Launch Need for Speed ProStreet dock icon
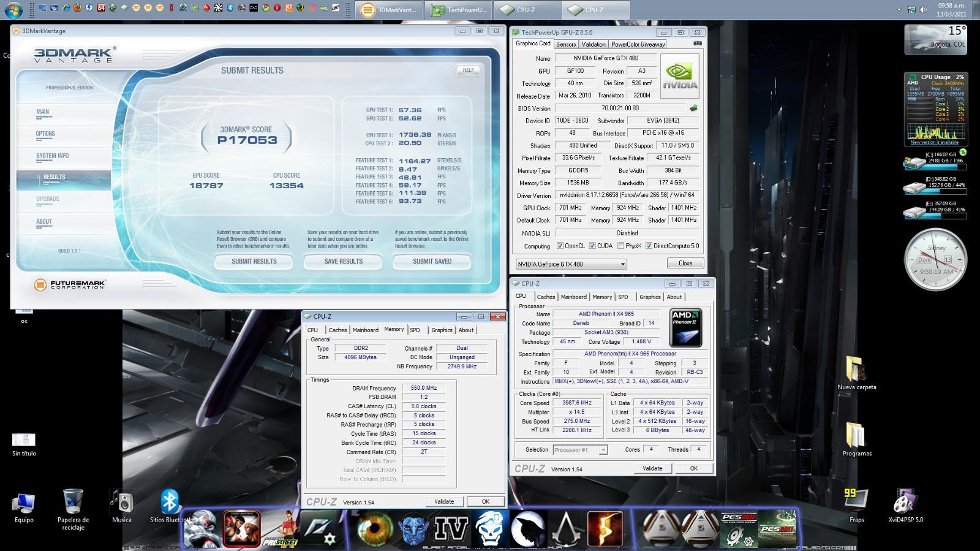 point(281,529)
